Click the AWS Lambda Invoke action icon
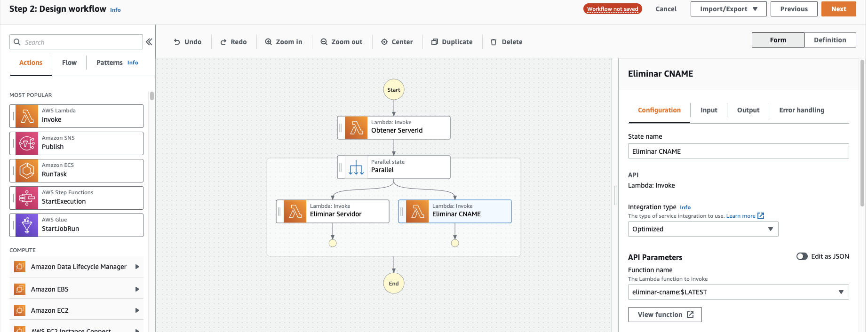The image size is (868, 332). pos(27,116)
